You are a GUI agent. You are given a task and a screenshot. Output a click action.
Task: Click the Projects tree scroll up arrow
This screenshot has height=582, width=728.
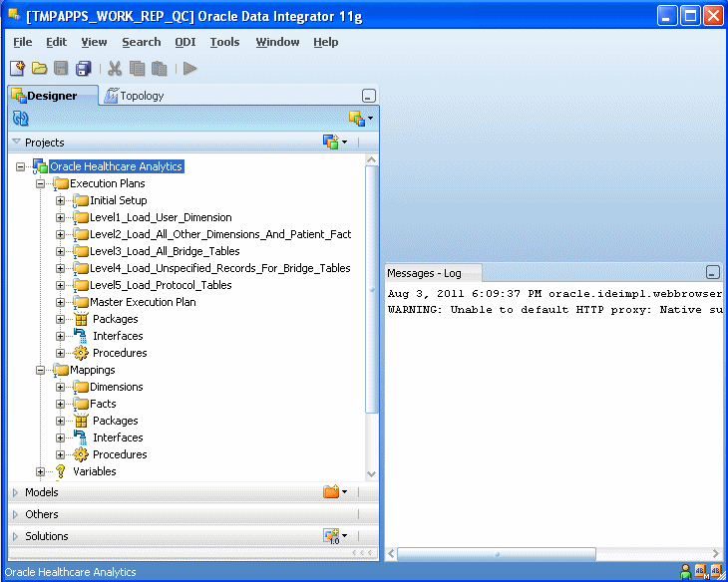tap(371, 159)
